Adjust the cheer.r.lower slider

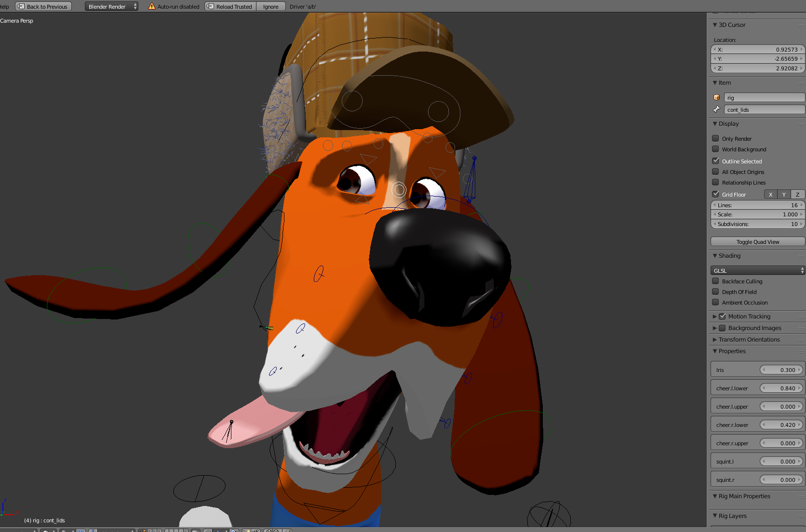(x=781, y=425)
